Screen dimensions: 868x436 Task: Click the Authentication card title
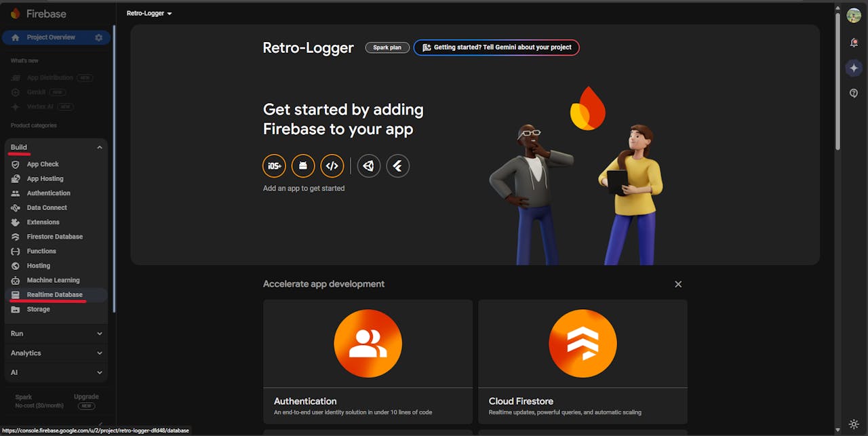pyautogui.click(x=305, y=401)
